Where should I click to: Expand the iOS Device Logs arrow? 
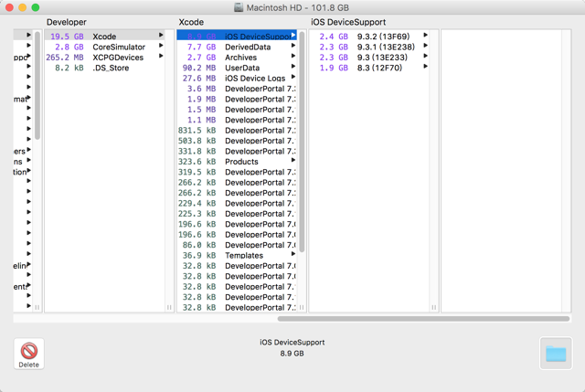click(x=293, y=77)
